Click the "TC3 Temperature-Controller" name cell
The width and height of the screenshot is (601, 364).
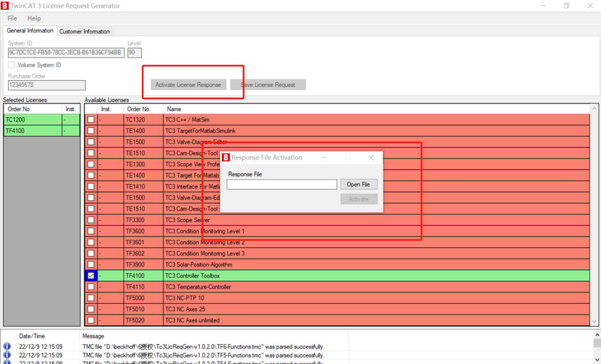pos(376,287)
